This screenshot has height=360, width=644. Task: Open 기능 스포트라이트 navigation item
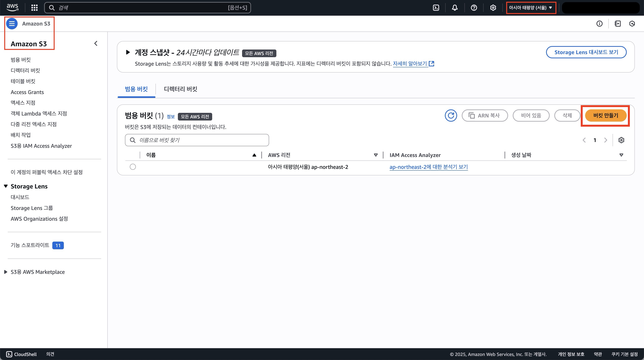point(30,245)
